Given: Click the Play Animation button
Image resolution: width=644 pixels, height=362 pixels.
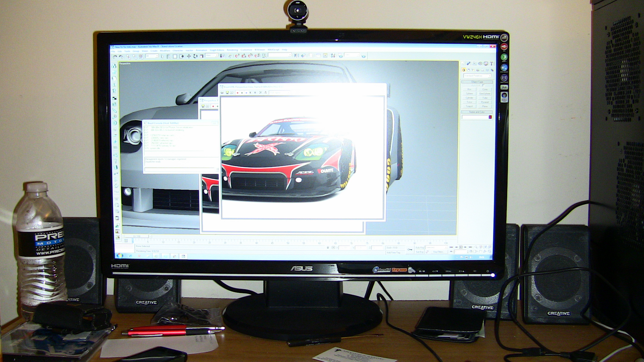Looking at the screenshot, I should click(461, 247).
